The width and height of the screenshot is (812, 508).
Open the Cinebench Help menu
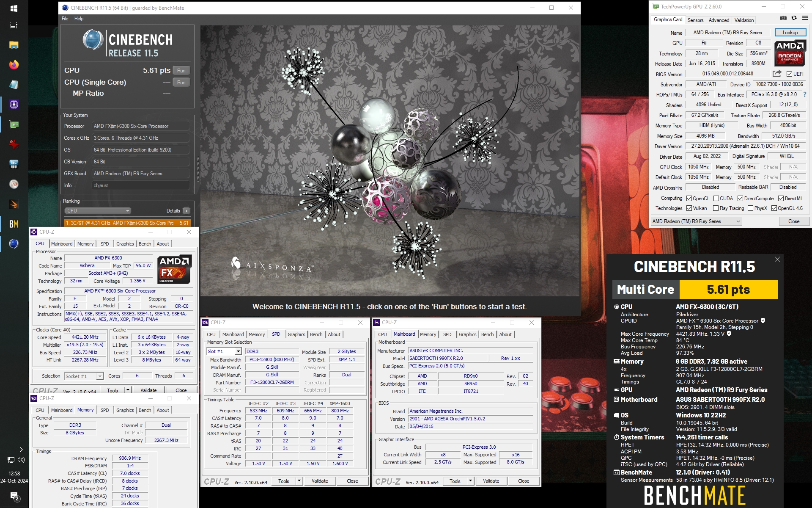(79, 19)
